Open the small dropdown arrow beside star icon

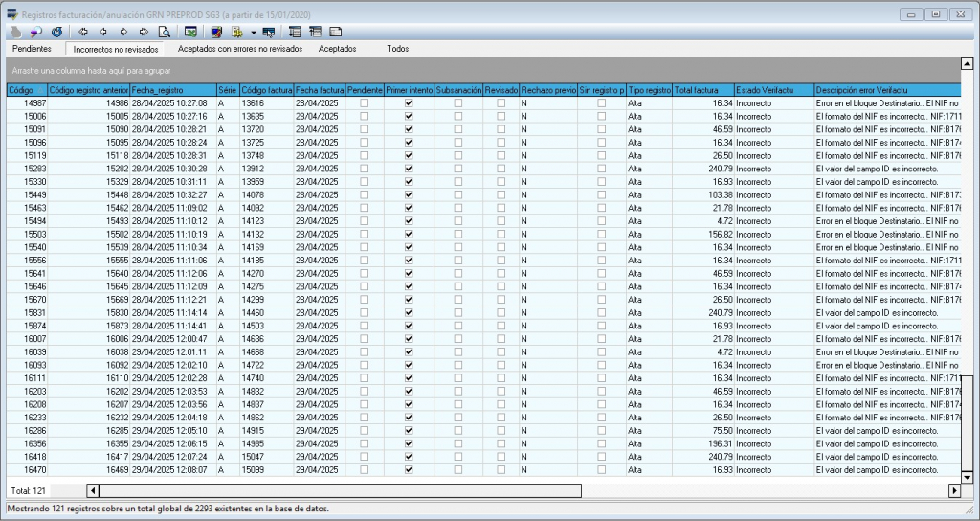pyautogui.click(x=253, y=33)
